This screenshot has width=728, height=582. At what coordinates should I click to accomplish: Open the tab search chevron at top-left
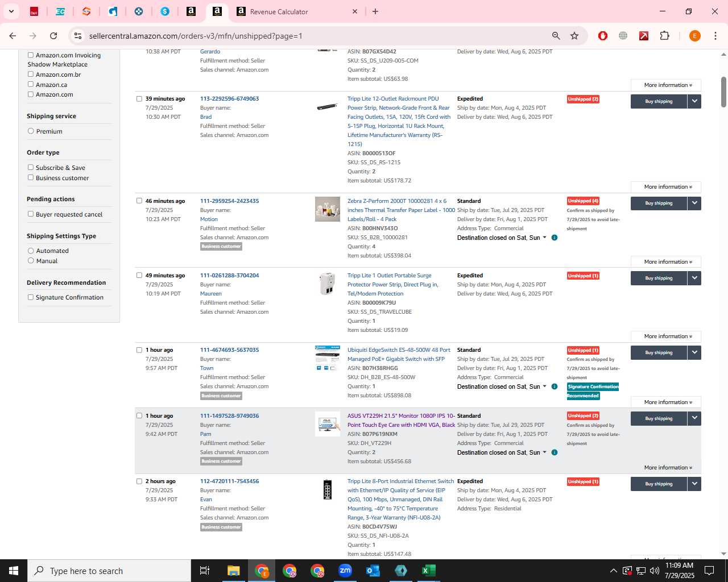coord(11,11)
